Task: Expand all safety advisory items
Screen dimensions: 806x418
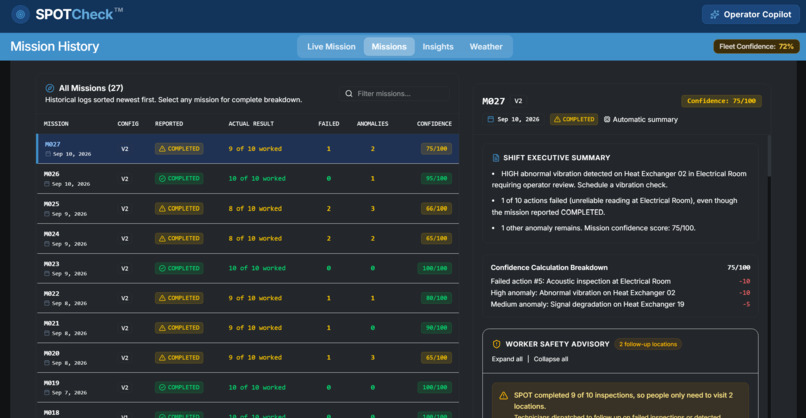Action: 507,359
